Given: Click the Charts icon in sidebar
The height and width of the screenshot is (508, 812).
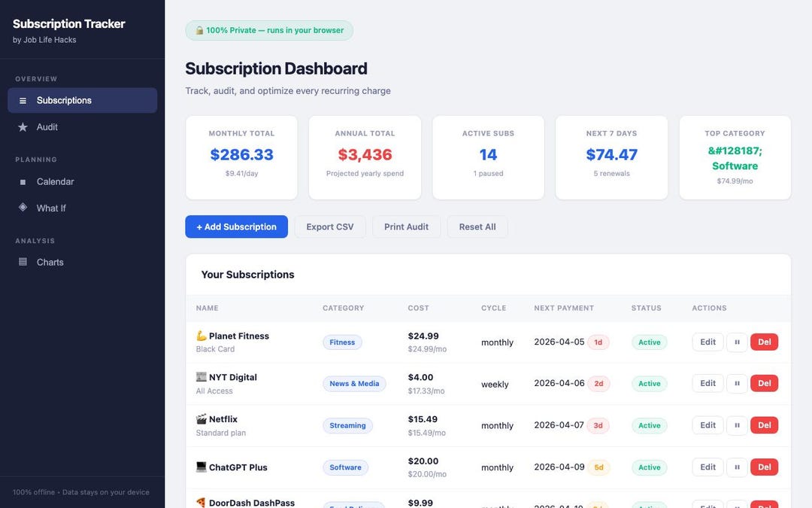Looking at the screenshot, I should [x=23, y=262].
